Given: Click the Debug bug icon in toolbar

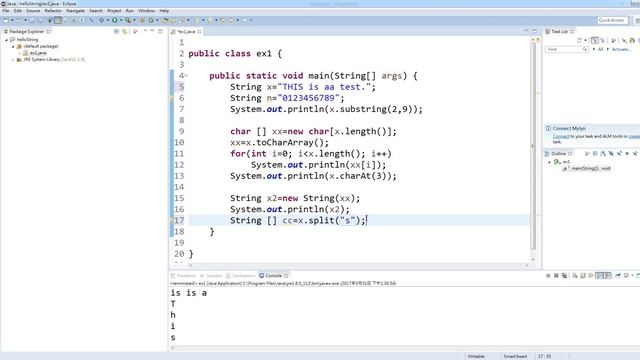Looking at the screenshot, I should point(102,20).
